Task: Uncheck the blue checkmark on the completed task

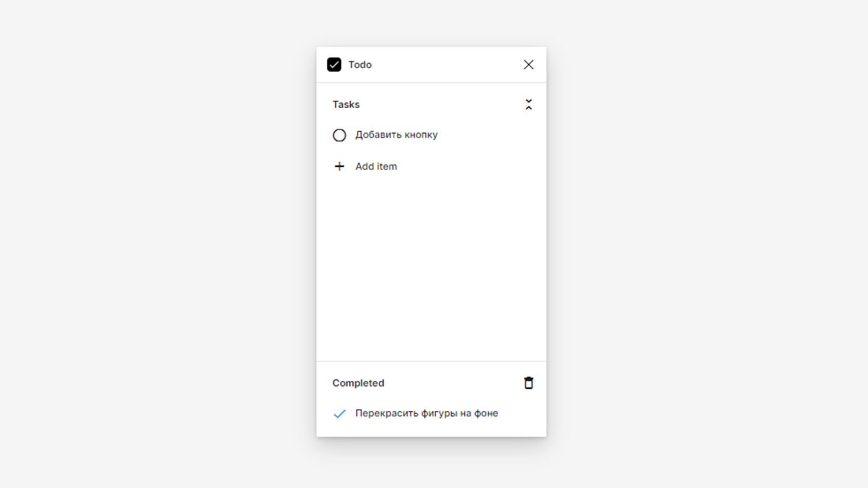Action: [339, 414]
